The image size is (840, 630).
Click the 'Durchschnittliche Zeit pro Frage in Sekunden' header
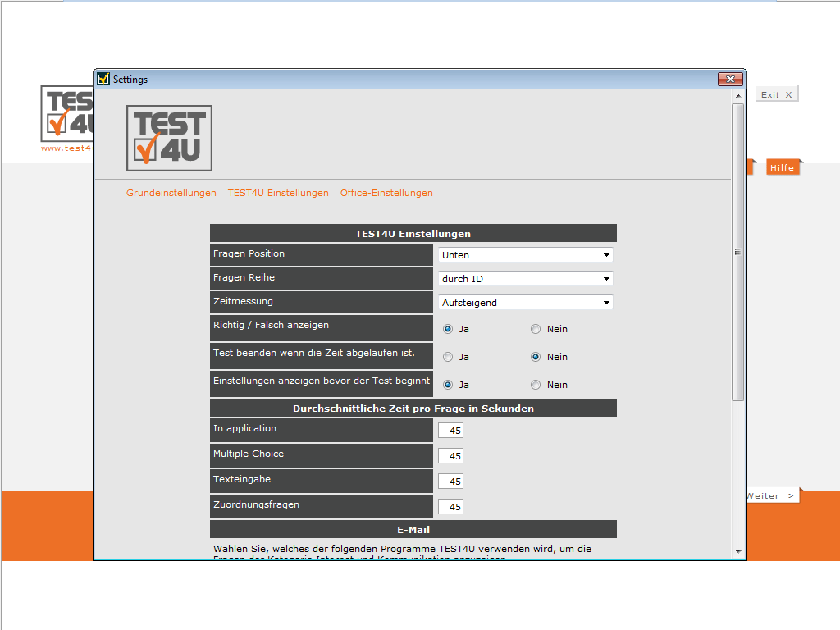pos(413,409)
